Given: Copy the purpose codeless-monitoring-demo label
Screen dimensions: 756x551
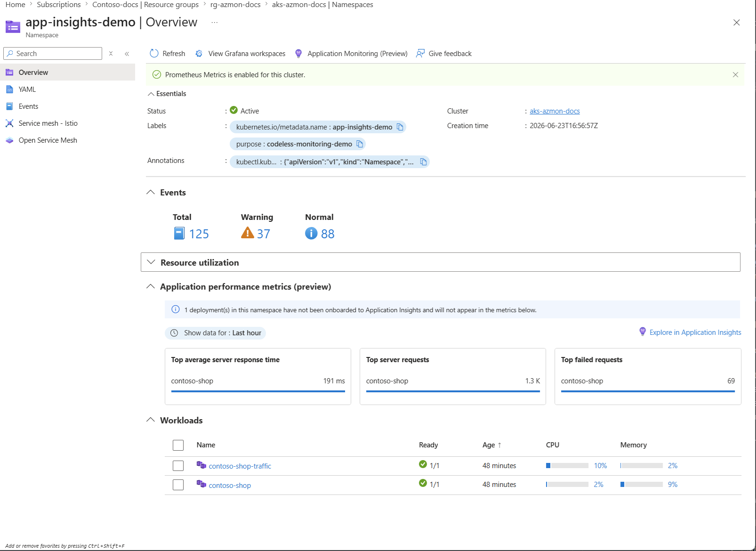Looking at the screenshot, I should point(360,144).
